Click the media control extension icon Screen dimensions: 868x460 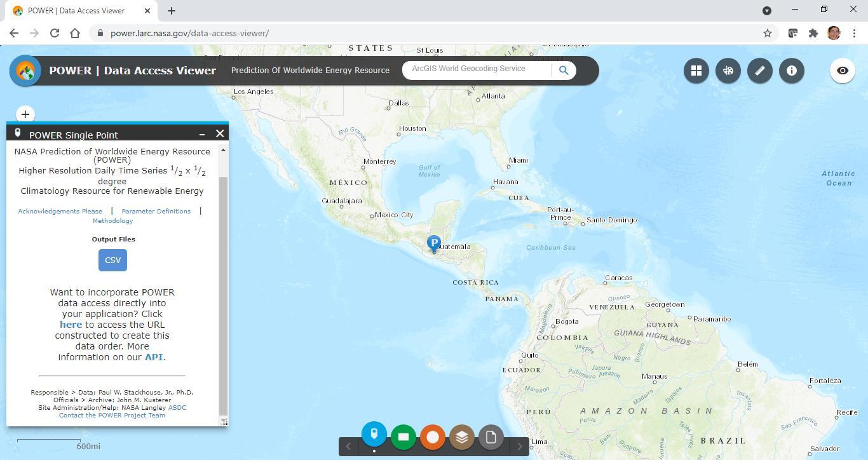(x=793, y=33)
